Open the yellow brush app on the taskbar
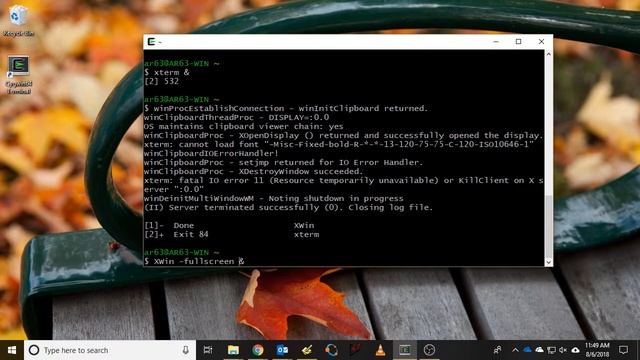This screenshot has width=640, height=360. coord(307,350)
